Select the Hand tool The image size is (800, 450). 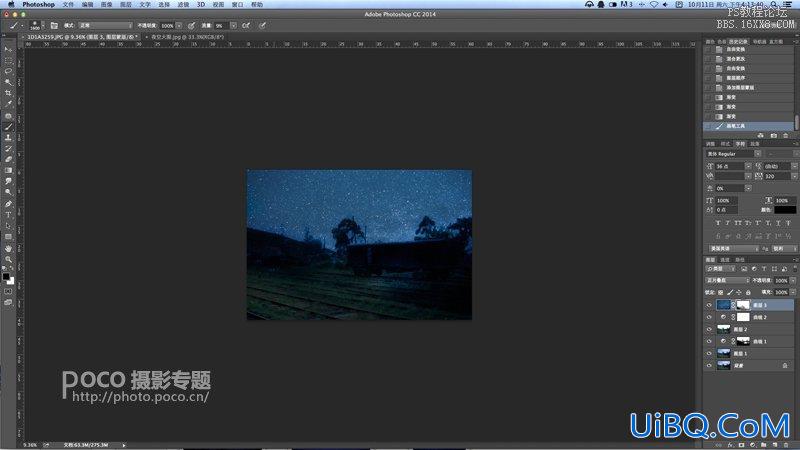coord(8,248)
